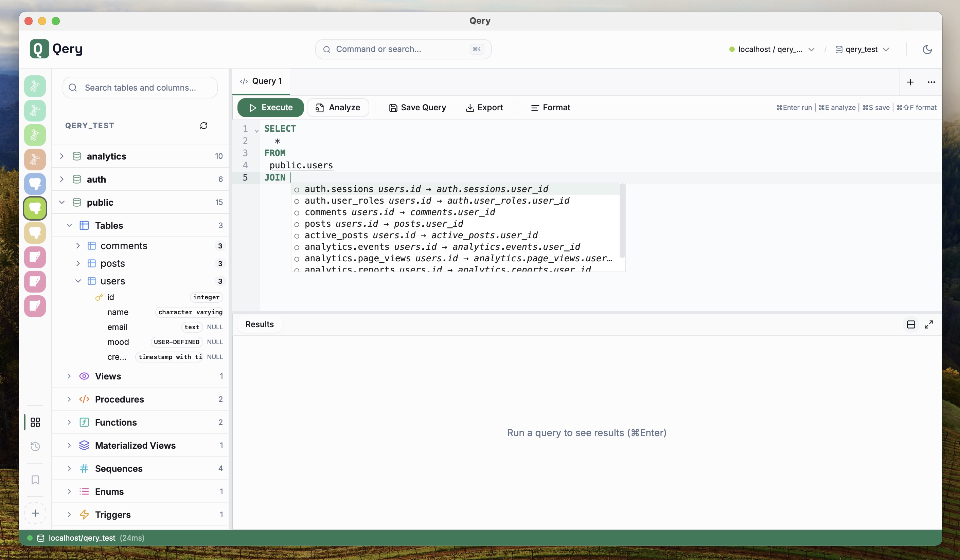Toggle the results split layout icon

point(910,324)
